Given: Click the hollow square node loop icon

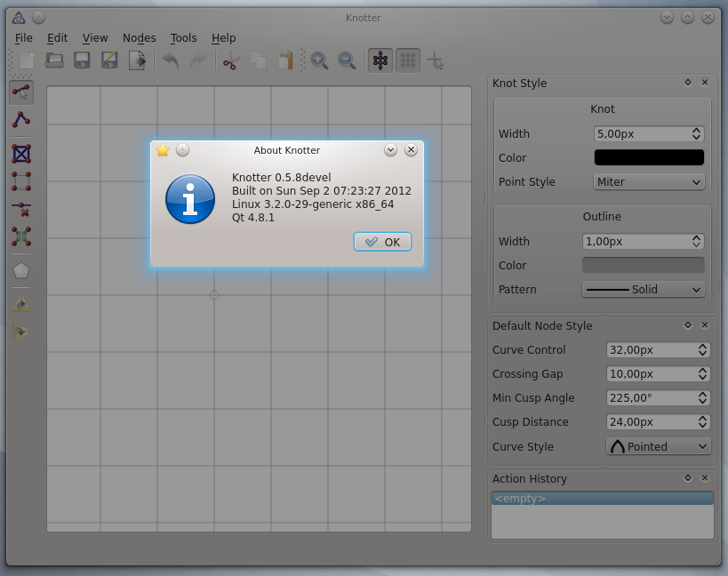Looking at the screenshot, I should (x=21, y=181).
